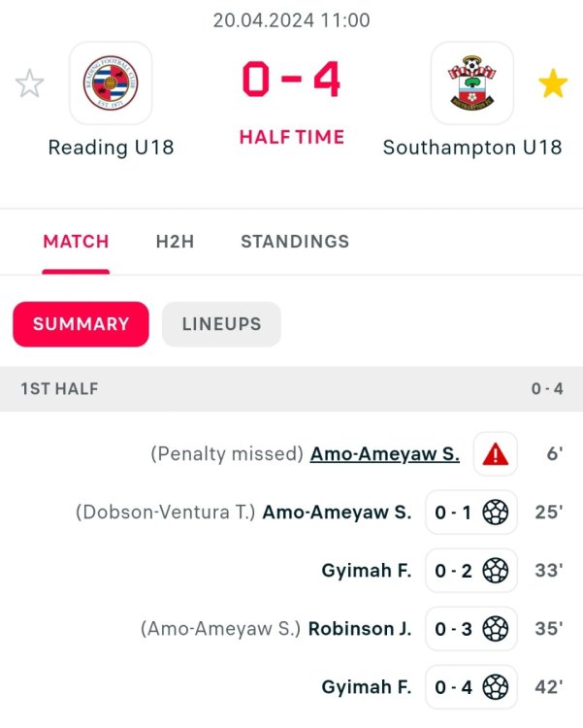Open the underlined Amo-Ameyaw S. player link
Screen dimensions: 583x728
pyautogui.click(x=384, y=453)
